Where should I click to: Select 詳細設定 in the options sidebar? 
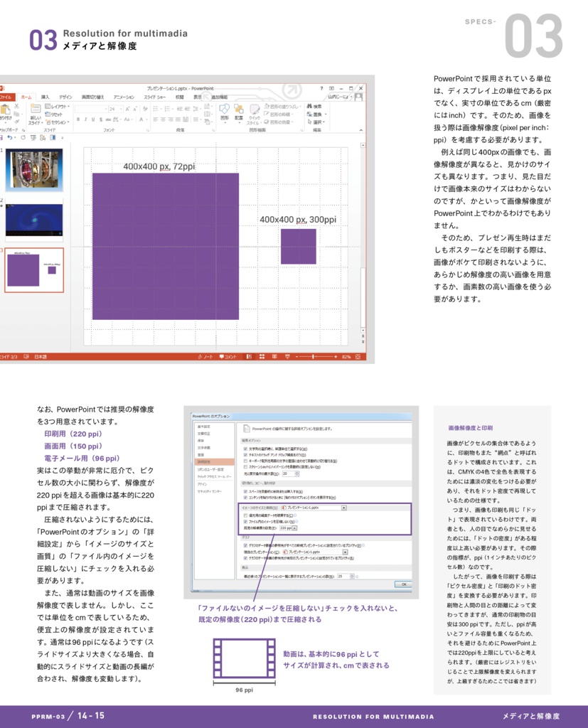[204, 460]
